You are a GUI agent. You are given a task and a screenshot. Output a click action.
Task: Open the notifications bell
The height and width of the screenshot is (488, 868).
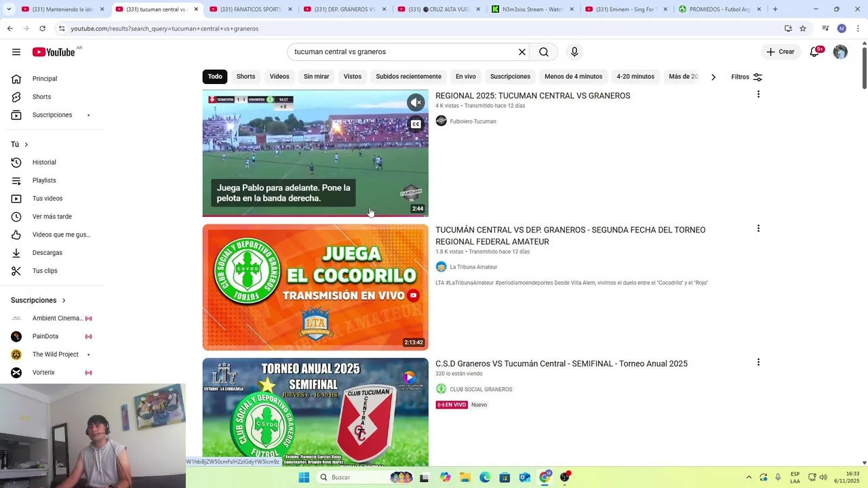coord(814,52)
